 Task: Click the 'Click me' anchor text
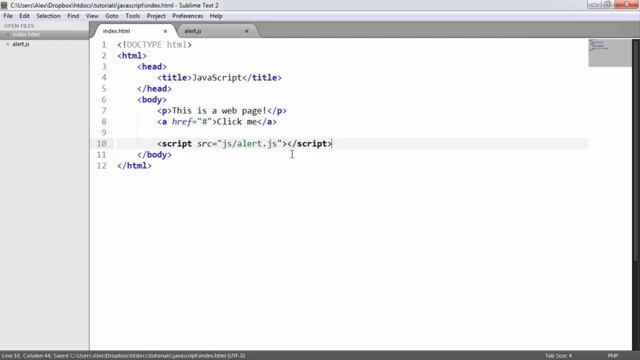(237, 122)
